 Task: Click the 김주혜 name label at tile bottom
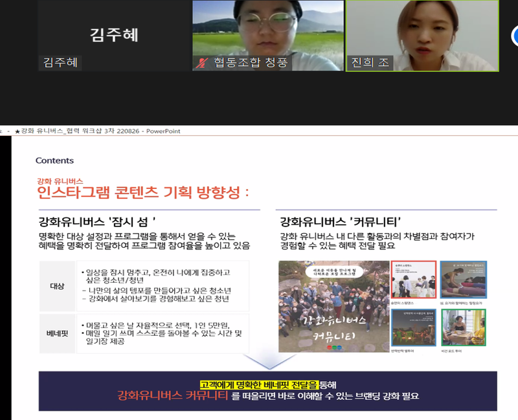pyautogui.click(x=61, y=63)
